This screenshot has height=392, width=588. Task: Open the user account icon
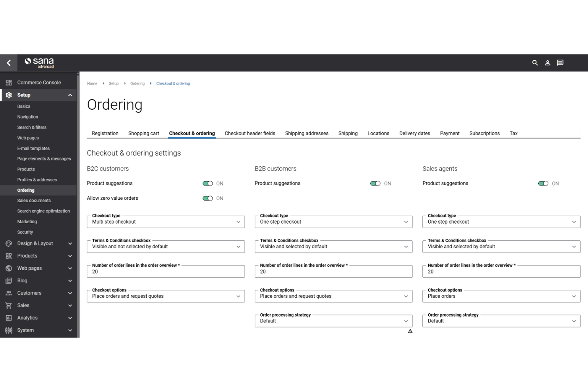pos(547,63)
